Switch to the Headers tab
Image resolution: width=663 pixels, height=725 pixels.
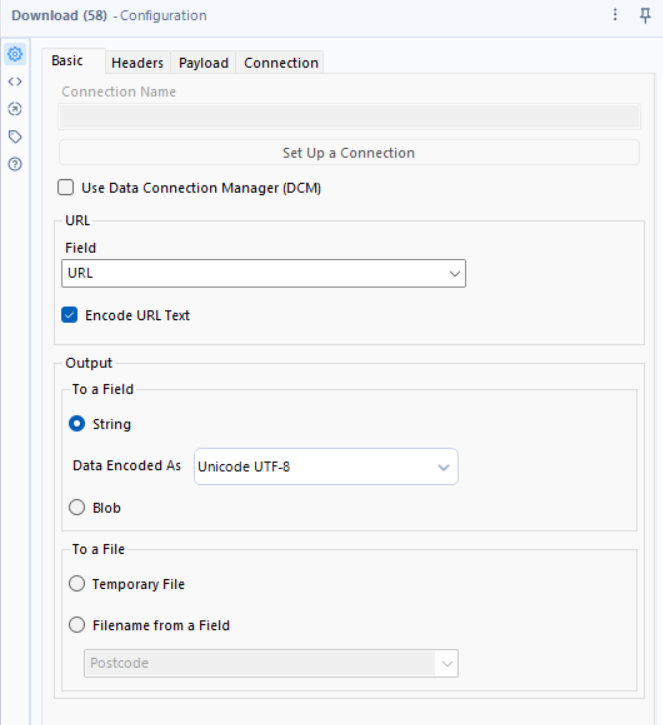pyautogui.click(x=137, y=62)
